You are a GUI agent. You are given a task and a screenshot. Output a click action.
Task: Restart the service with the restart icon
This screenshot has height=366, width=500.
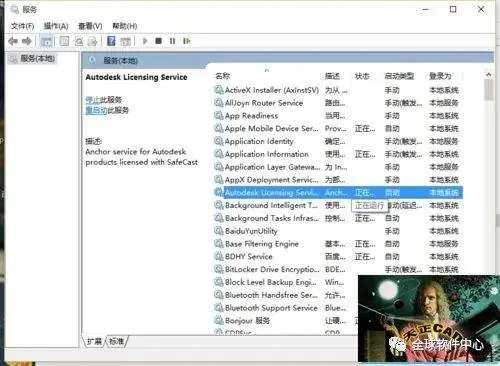point(187,41)
